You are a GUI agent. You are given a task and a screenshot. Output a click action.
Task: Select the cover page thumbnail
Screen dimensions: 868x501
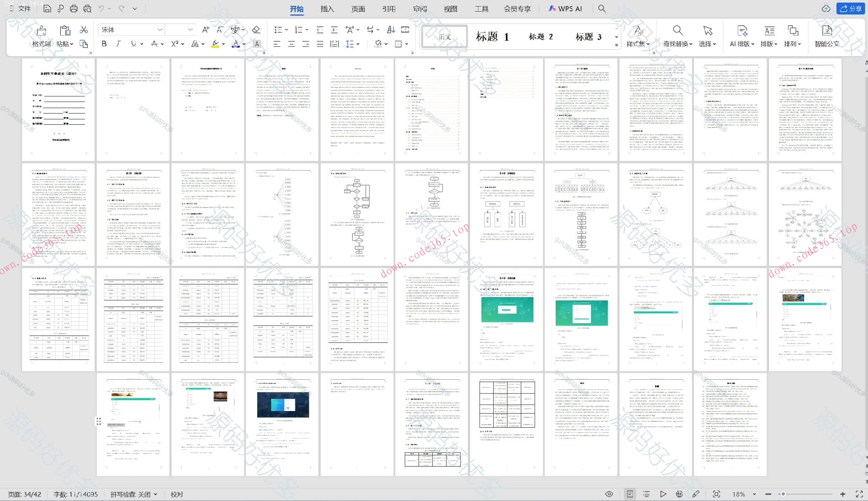[58, 109]
